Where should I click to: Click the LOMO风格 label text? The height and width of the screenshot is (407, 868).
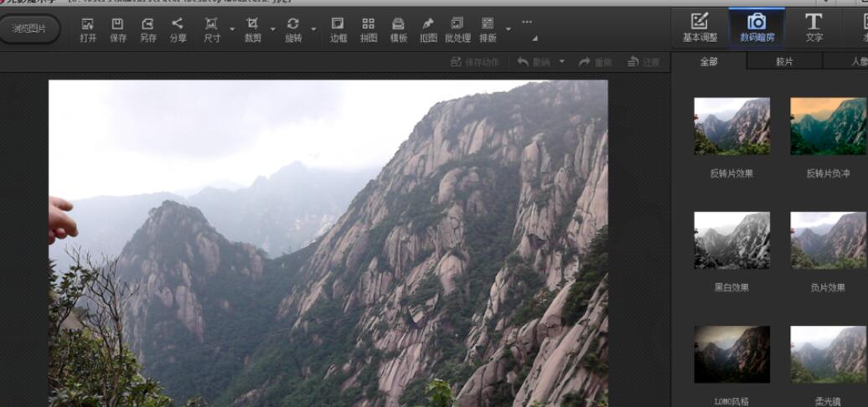[731, 401]
